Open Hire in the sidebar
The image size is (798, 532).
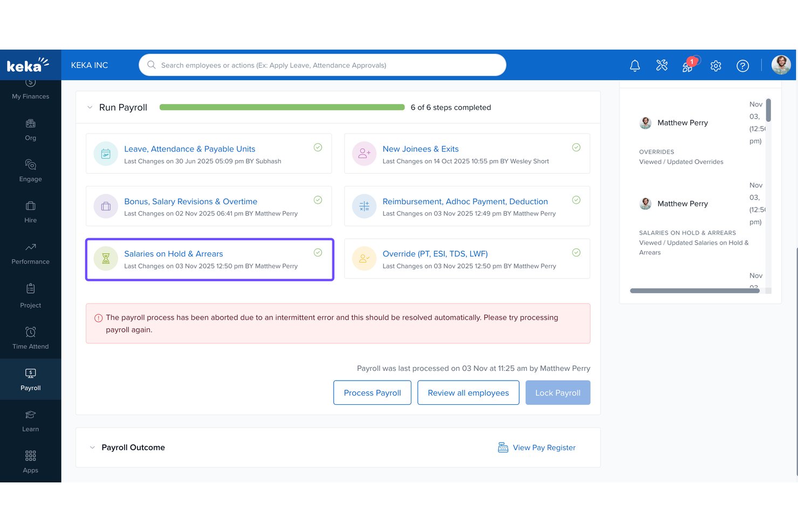point(31,212)
